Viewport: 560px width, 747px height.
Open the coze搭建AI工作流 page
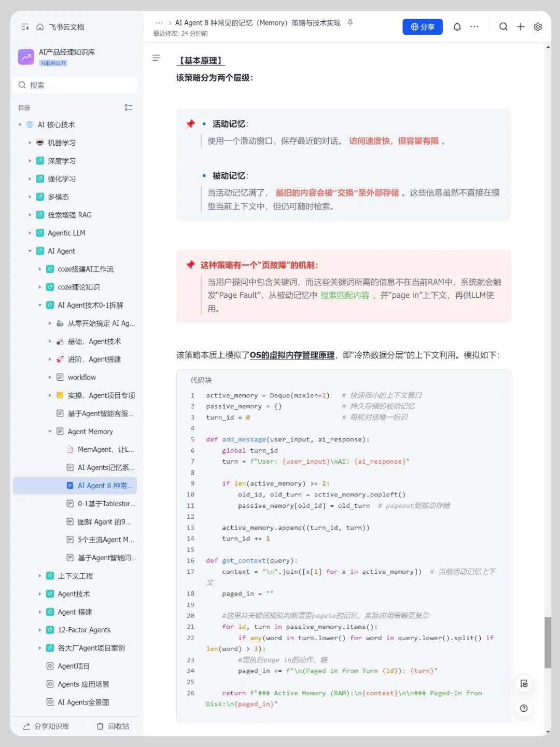pyautogui.click(x=86, y=269)
